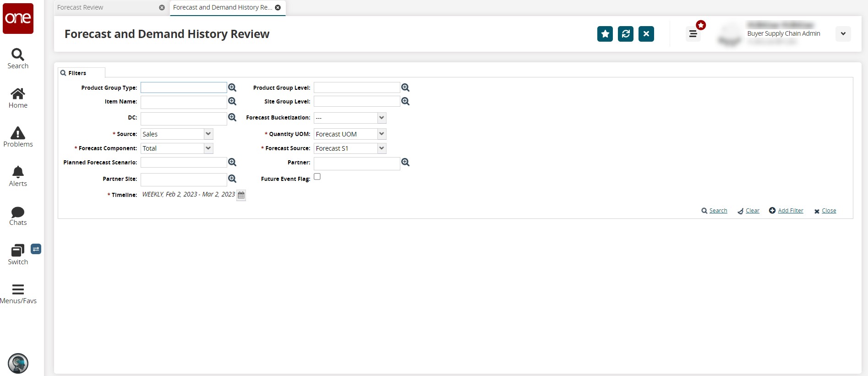The height and width of the screenshot is (376, 868).
Task: Open Site Group Level lookup
Action: pos(405,101)
